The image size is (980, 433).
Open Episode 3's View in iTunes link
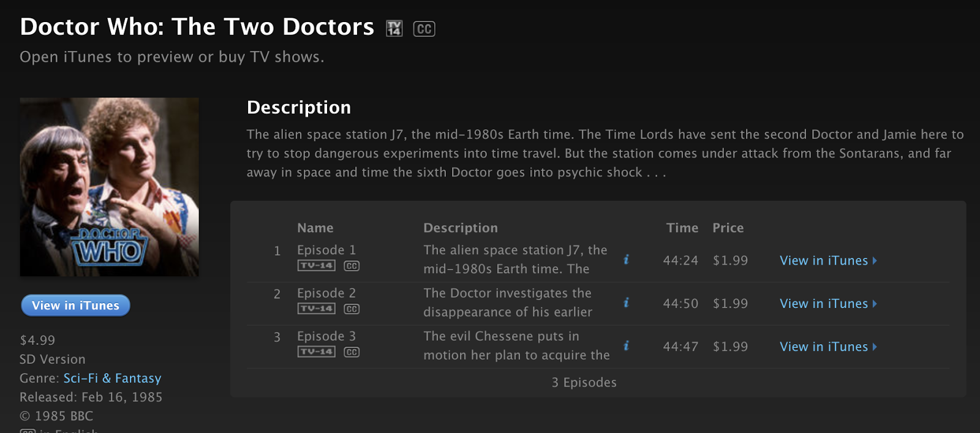pyautogui.click(x=827, y=347)
